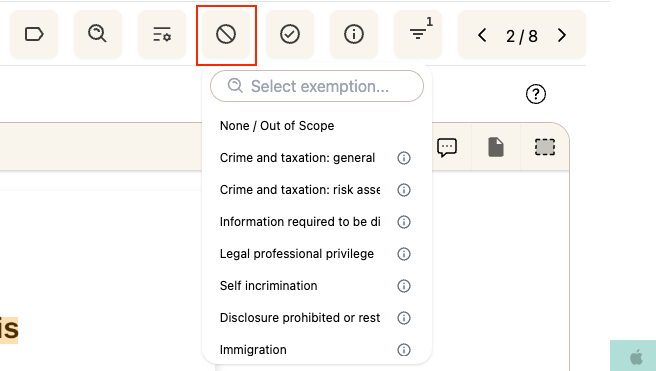Choose Self incrimination exemption
Image resolution: width=656 pixels, height=371 pixels.
pyautogui.click(x=269, y=286)
